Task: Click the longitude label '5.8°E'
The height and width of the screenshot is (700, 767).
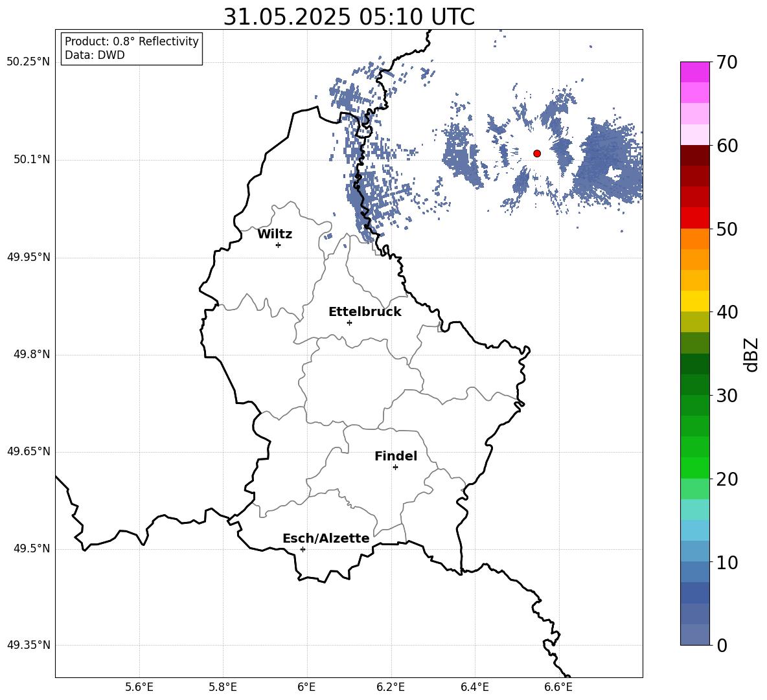Action: [x=223, y=688]
